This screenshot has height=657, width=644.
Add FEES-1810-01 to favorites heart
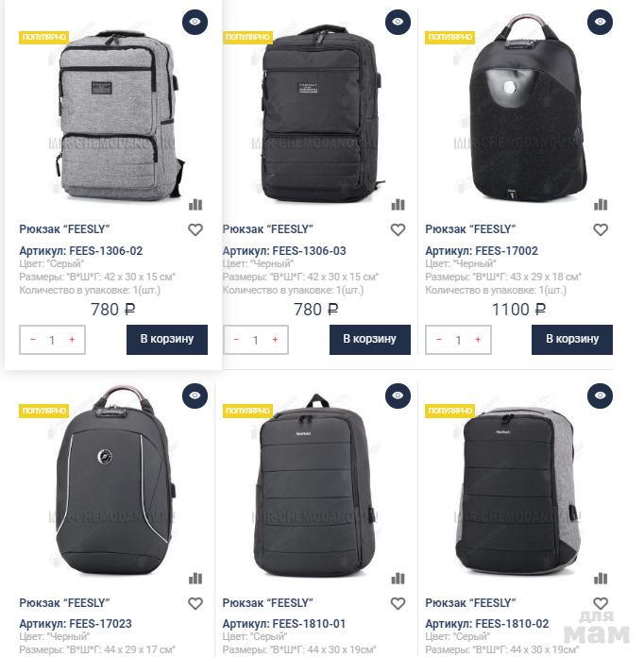pyautogui.click(x=398, y=603)
